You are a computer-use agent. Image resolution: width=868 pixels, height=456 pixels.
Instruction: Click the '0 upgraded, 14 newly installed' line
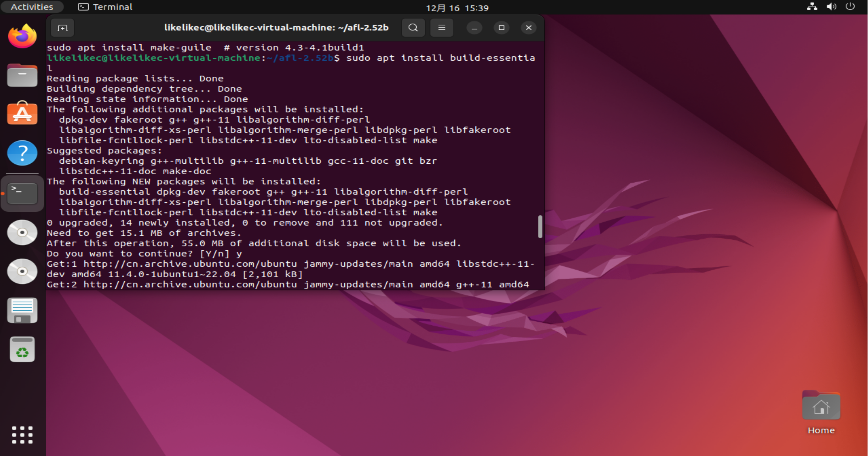click(x=245, y=223)
